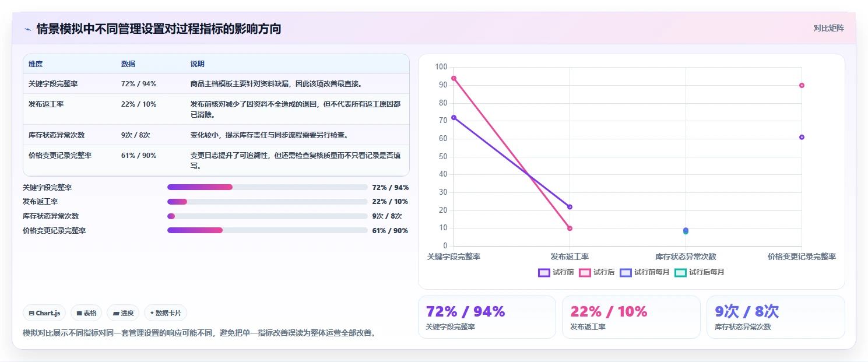Click the 对比矩阵 label
The image size is (868, 362).
[x=828, y=28]
